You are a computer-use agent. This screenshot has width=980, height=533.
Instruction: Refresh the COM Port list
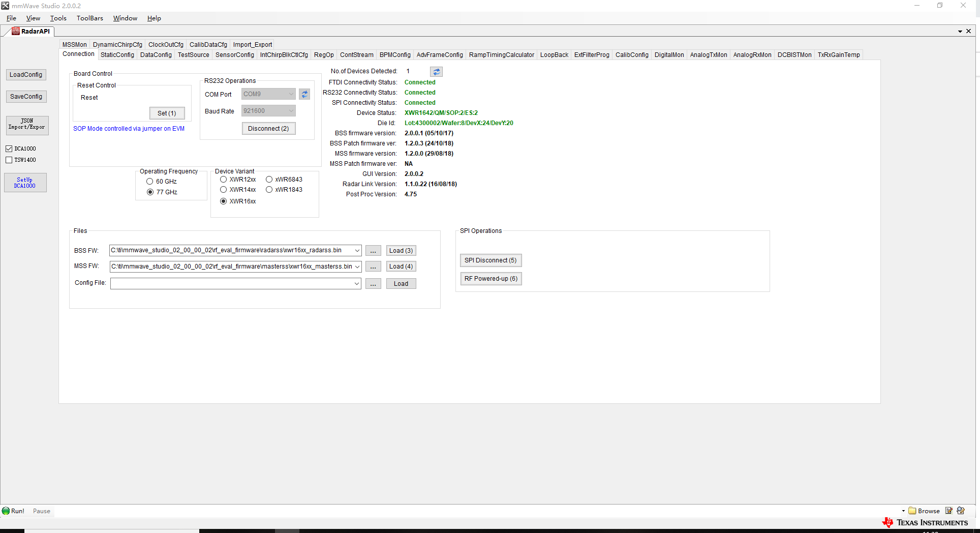[x=304, y=94]
